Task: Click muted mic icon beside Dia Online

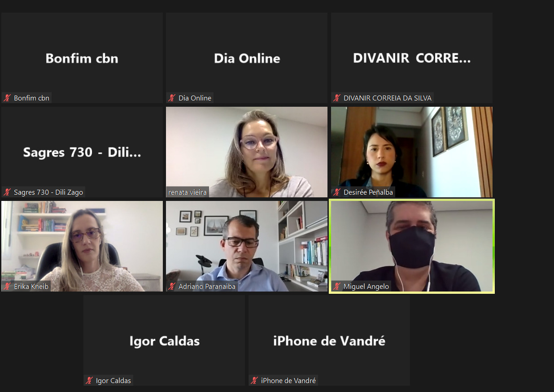Action: [x=172, y=98]
